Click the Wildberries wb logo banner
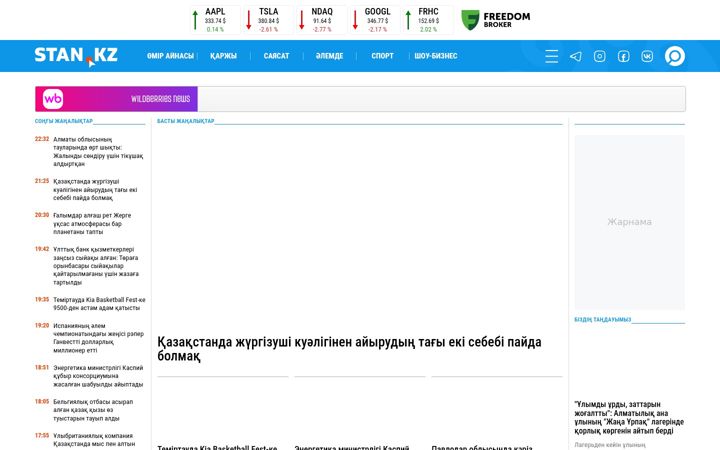 pyautogui.click(x=116, y=99)
